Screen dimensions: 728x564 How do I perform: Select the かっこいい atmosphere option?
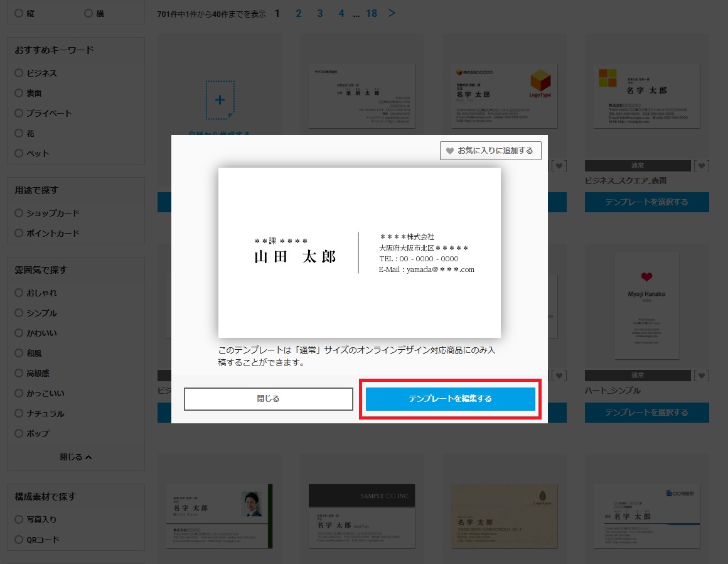(19, 393)
